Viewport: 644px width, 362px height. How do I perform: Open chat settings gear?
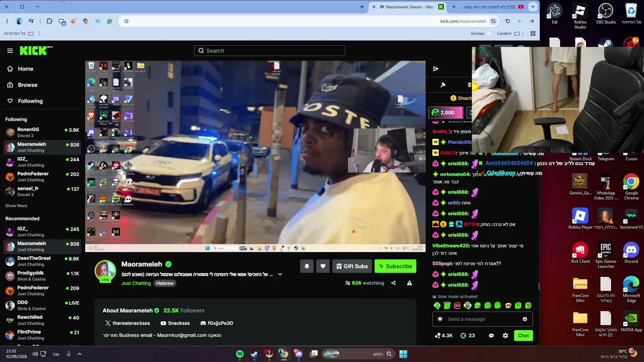[505, 336]
